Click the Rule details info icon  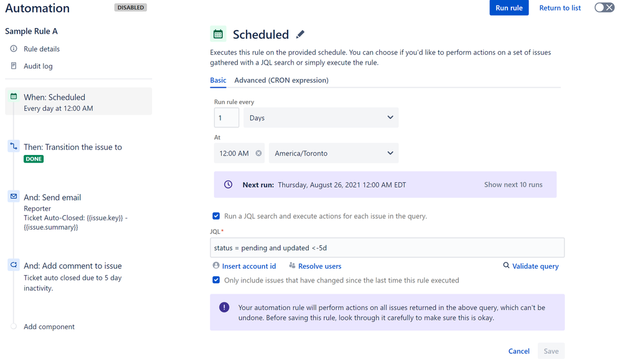(14, 49)
